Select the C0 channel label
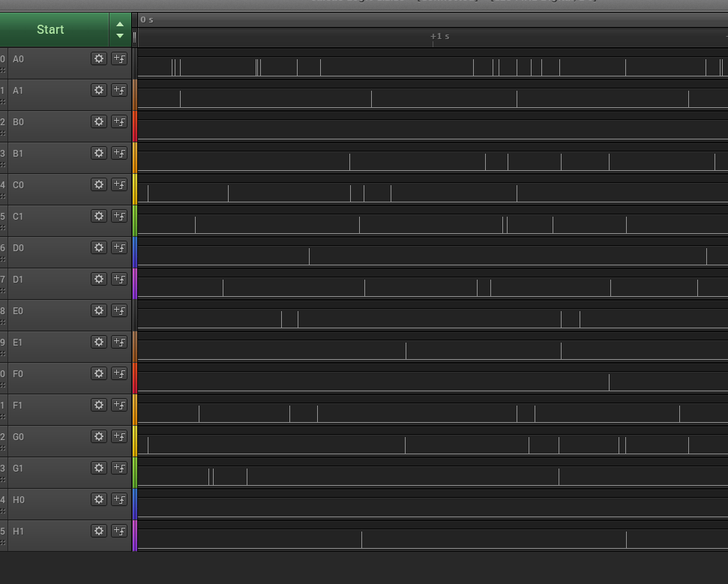Viewport: 728px width, 584px height. pos(18,185)
